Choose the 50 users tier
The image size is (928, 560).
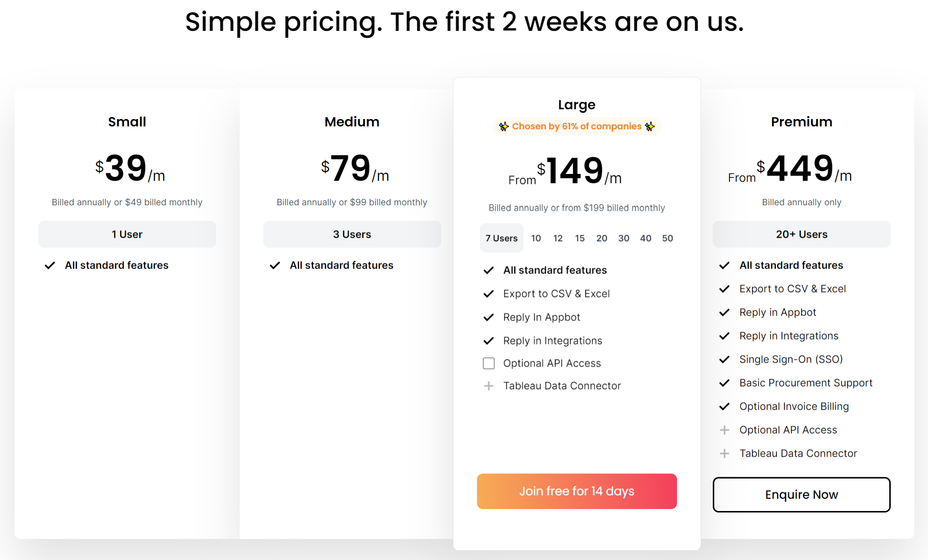pos(667,238)
